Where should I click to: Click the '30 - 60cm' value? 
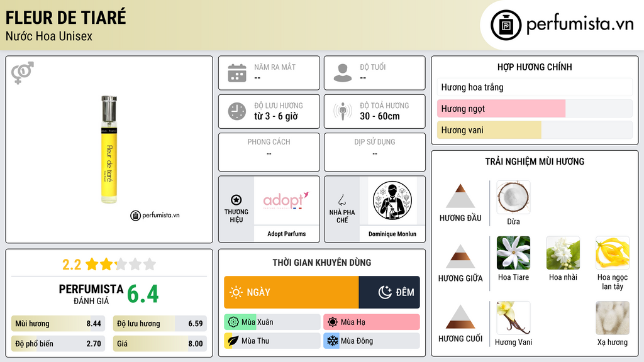tap(380, 116)
